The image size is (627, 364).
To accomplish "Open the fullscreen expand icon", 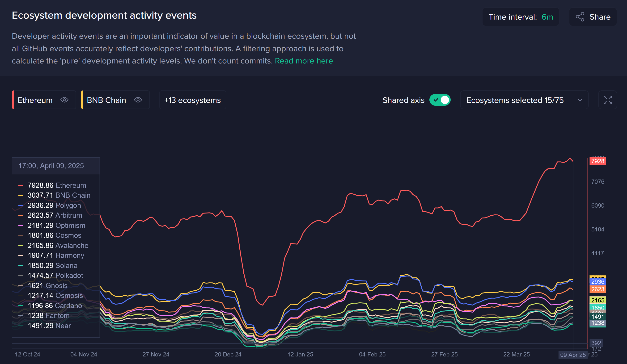I will click(x=607, y=100).
